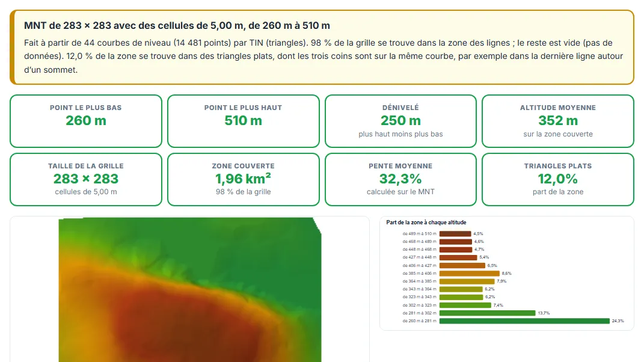Select the "POINT LE PLUS BAS" card label
The height and width of the screenshot is (362, 644).
tap(86, 108)
